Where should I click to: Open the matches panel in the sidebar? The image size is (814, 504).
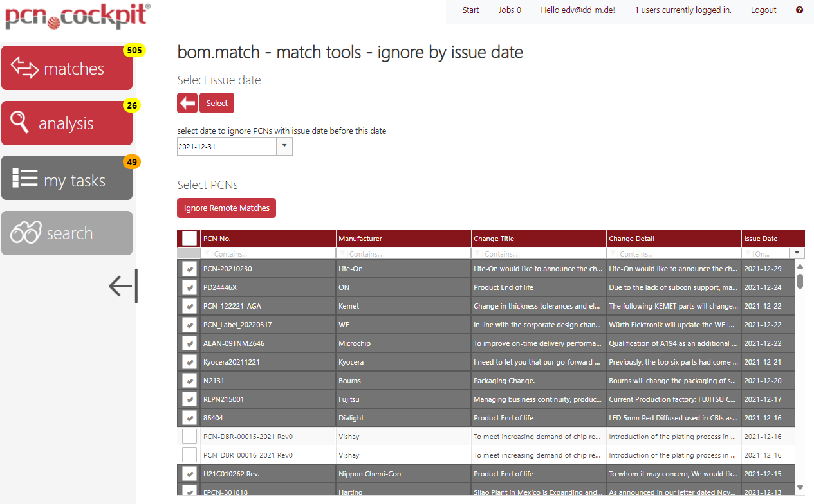(67, 68)
